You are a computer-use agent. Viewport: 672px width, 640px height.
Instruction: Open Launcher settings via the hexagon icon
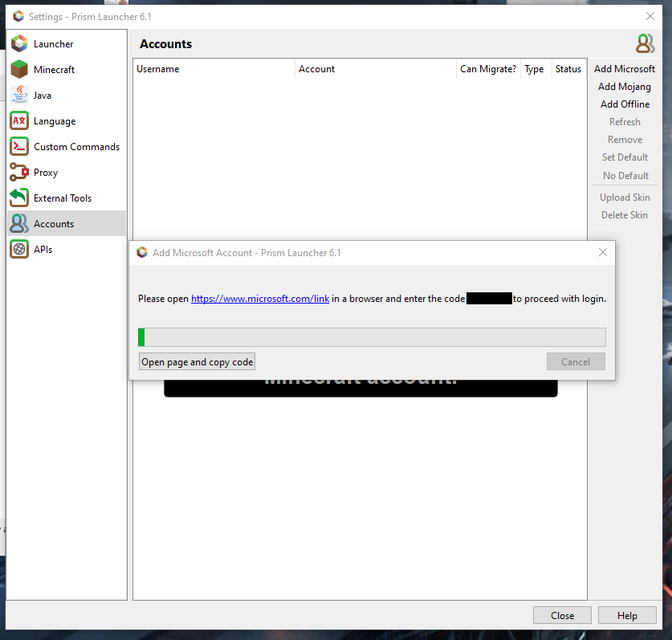coord(18,43)
